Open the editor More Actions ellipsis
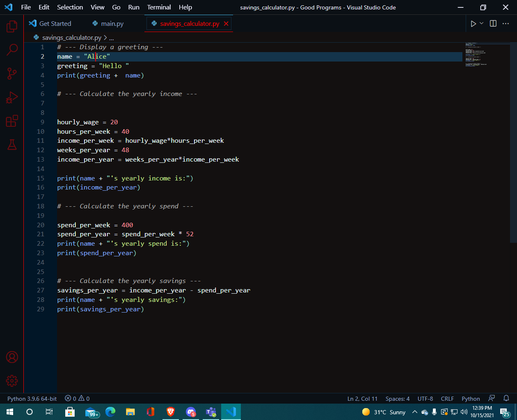This screenshot has width=517, height=420. (506, 23)
